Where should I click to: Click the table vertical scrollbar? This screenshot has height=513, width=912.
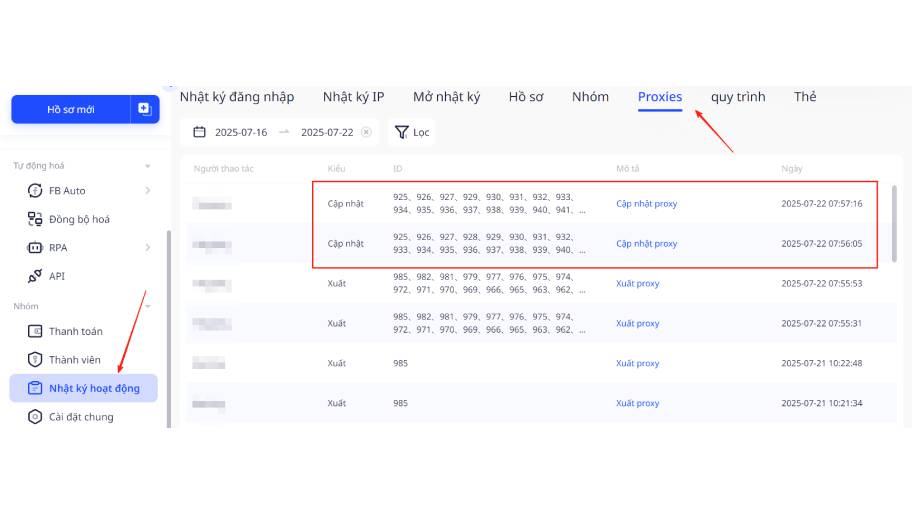(x=894, y=223)
